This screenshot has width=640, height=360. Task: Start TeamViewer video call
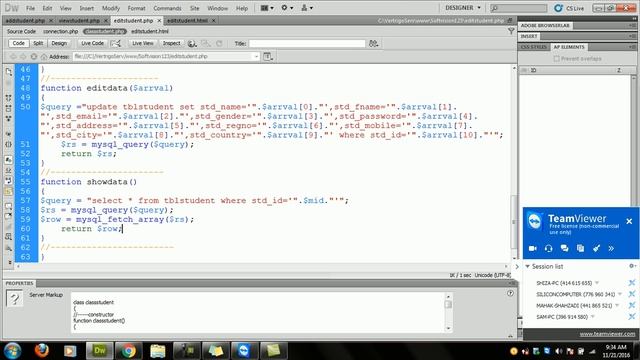point(533,248)
